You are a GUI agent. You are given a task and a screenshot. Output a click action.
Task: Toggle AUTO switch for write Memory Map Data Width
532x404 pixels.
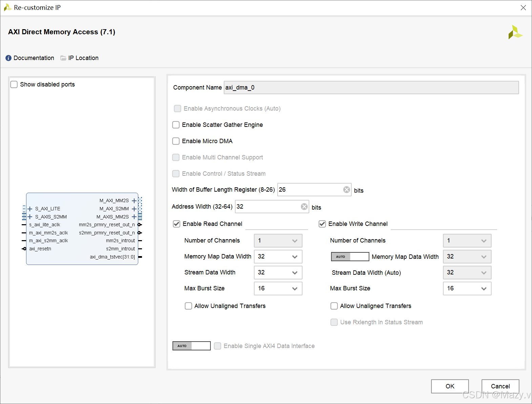pyautogui.click(x=350, y=257)
